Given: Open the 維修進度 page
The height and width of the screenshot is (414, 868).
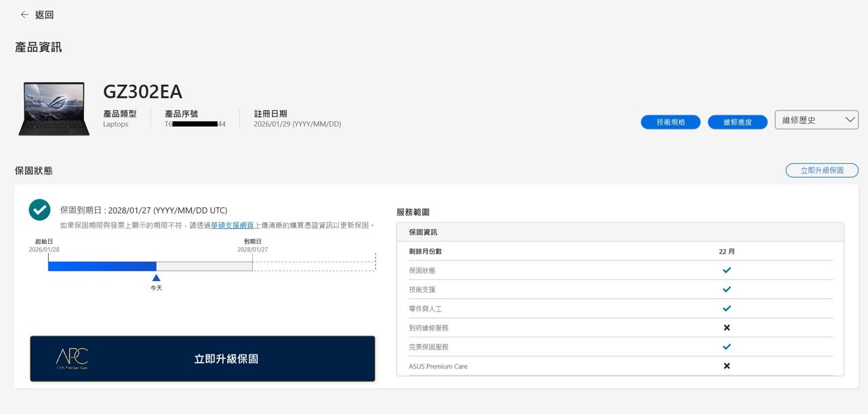Looking at the screenshot, I should click(x=737, y=122).
